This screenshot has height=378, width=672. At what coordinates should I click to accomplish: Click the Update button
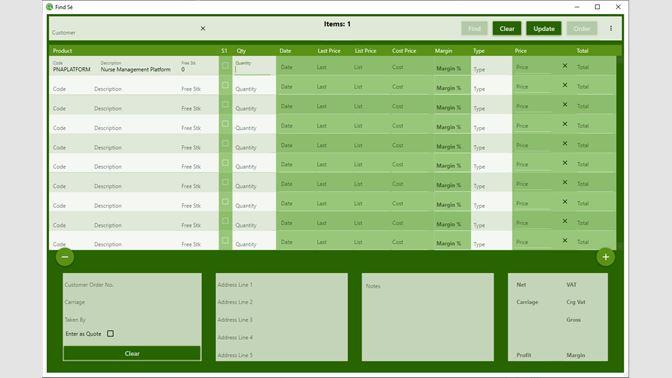pos(544,28)
